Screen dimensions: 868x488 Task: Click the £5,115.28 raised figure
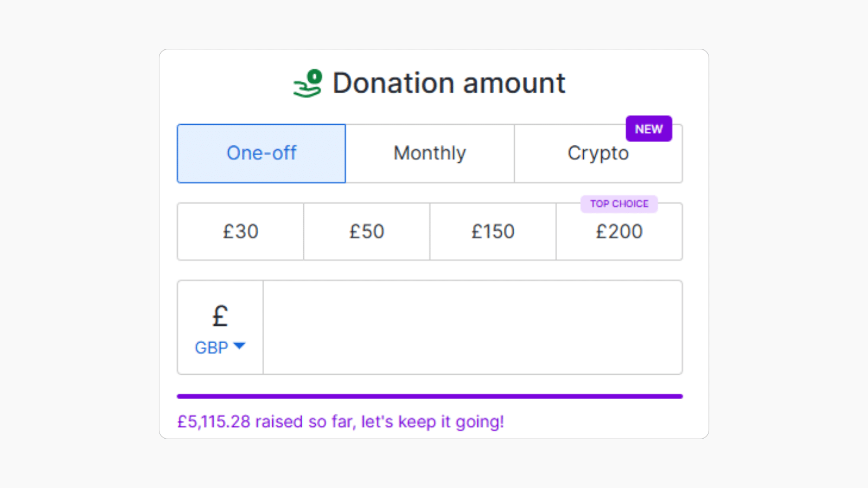click(214, 422)
